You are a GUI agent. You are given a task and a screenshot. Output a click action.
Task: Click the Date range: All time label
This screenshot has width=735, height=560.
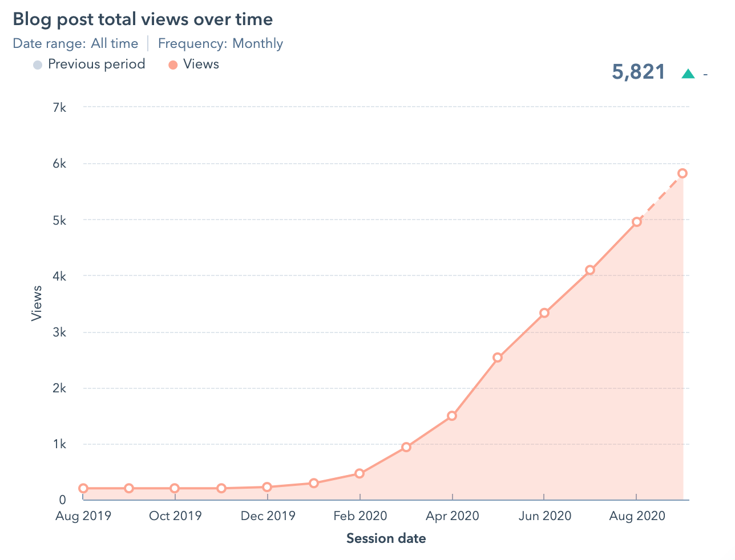pos(75,43)
